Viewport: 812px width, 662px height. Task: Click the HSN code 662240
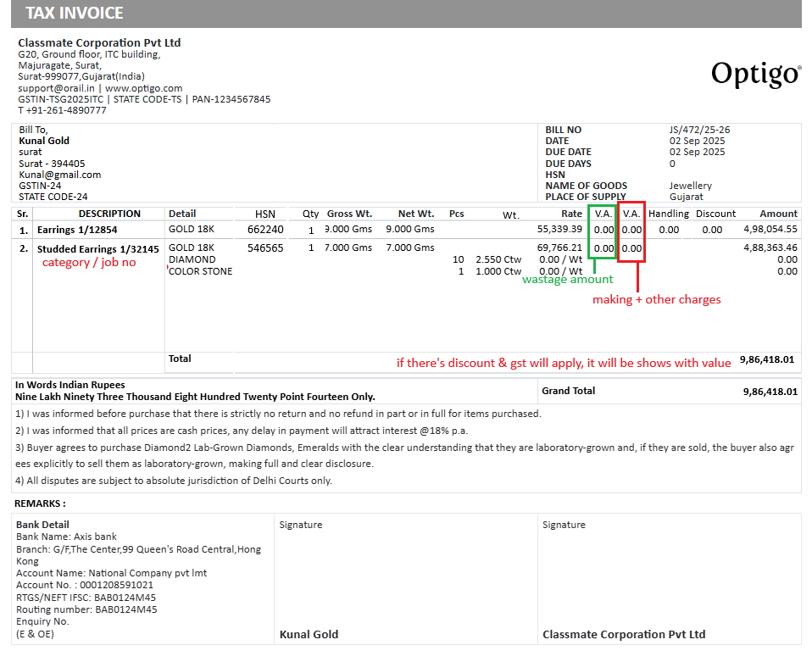(265, 230)
